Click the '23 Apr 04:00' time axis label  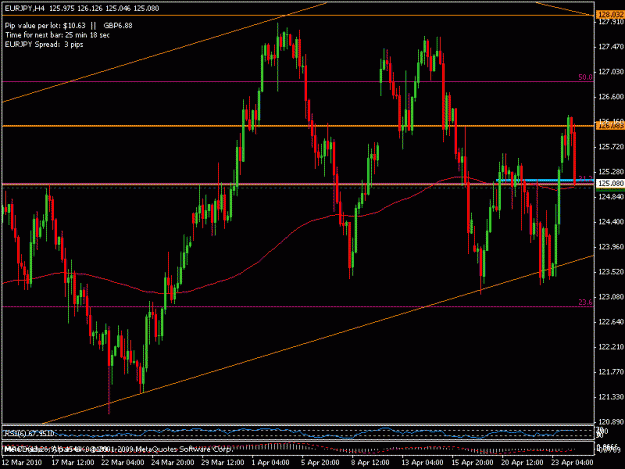pos(572,463)
